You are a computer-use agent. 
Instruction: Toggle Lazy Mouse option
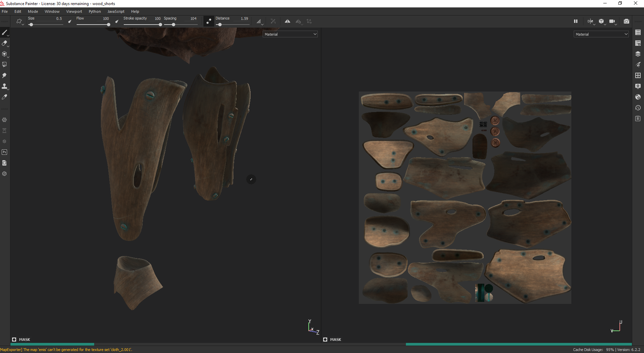coord(209,21)
